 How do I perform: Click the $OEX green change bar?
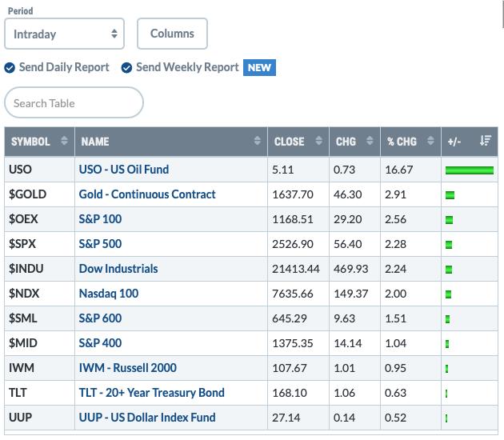[x=450, y=220]
